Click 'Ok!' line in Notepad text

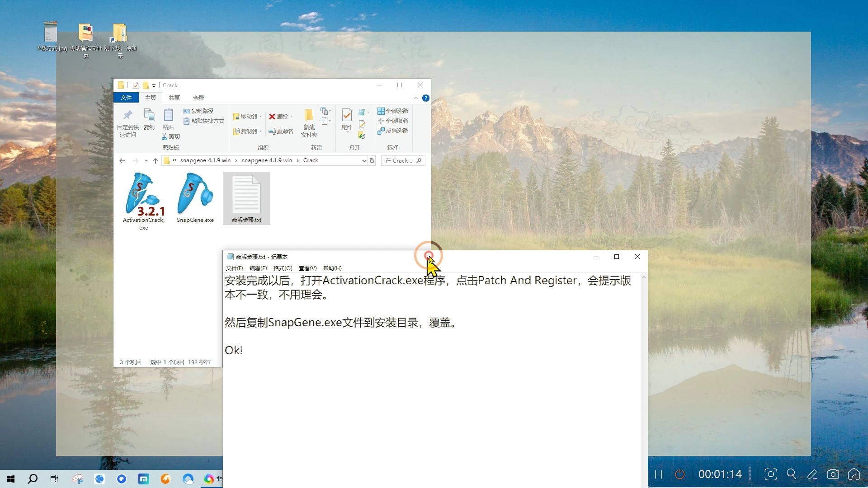coord(234,350)
